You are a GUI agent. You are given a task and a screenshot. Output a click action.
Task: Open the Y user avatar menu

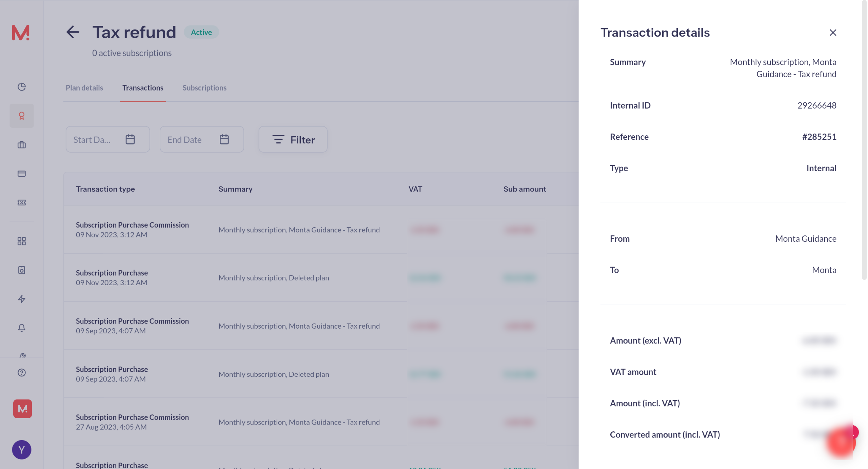22,450
